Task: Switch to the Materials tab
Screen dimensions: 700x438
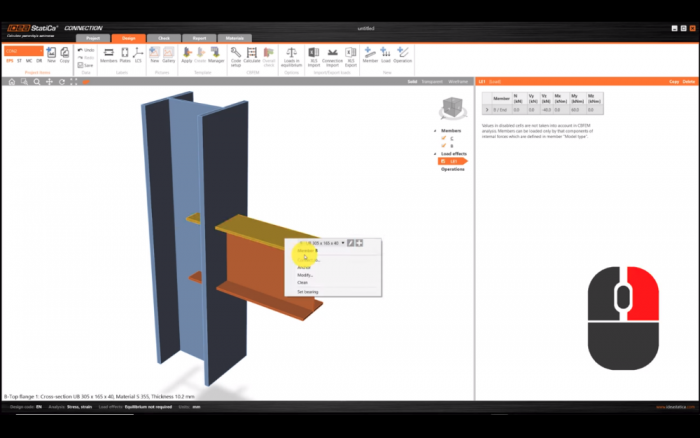Action: pyautogui.click(x=235, y=38)
